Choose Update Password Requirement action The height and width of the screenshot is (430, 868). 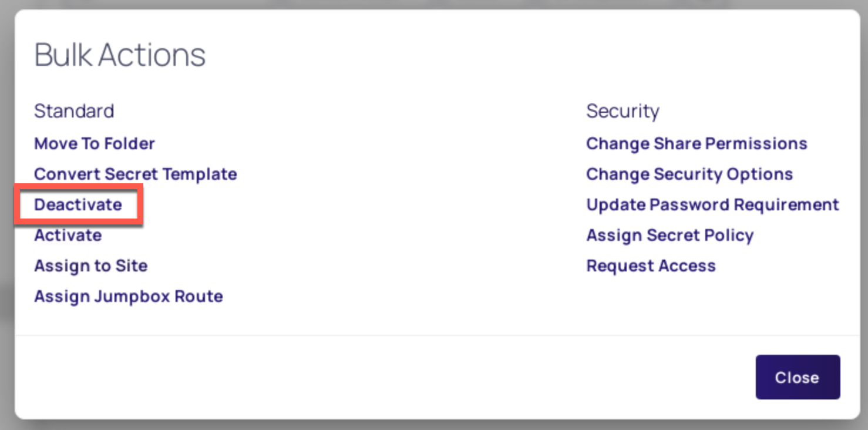tap(712, 205)
